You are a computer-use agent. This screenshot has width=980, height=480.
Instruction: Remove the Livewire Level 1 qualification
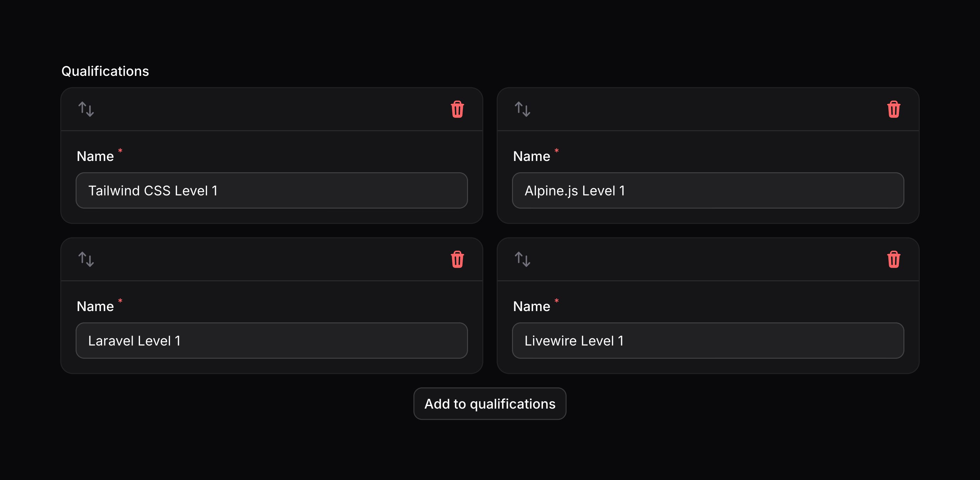[894, 259]
